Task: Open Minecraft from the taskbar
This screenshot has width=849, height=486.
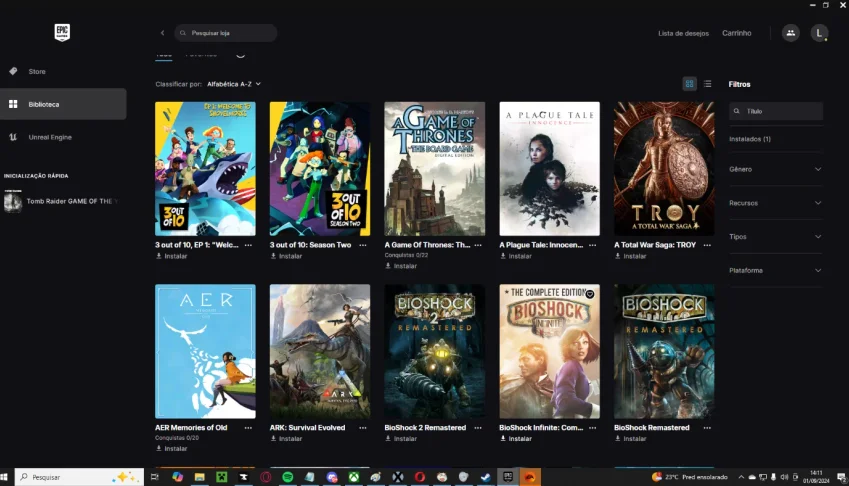Action: (x=221, y=477)
